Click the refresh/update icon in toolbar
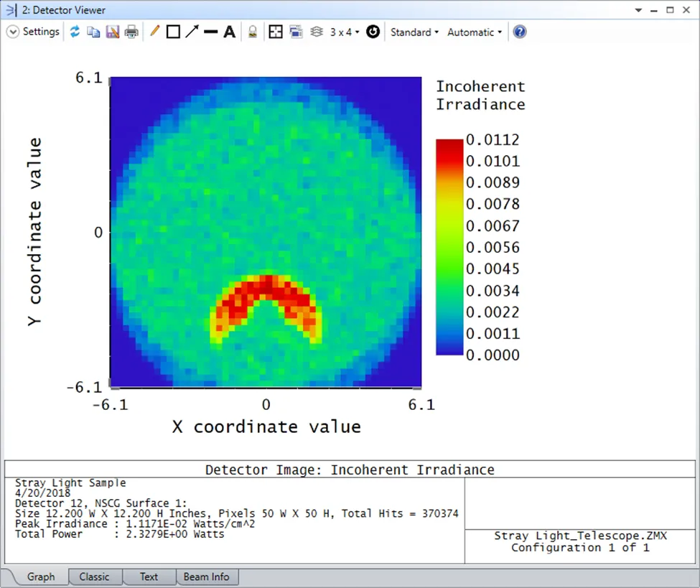700x588 pixels. (75, 32)
